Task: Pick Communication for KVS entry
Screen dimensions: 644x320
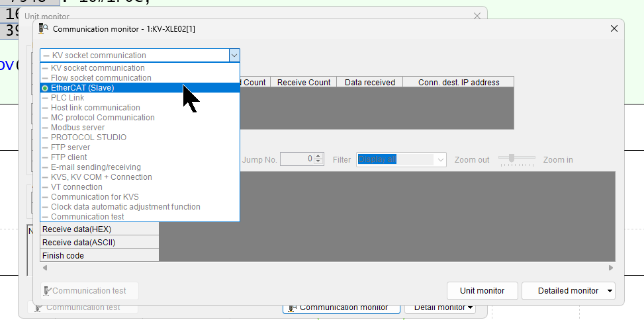Action: pyautogui.click(x=140, y=197)
